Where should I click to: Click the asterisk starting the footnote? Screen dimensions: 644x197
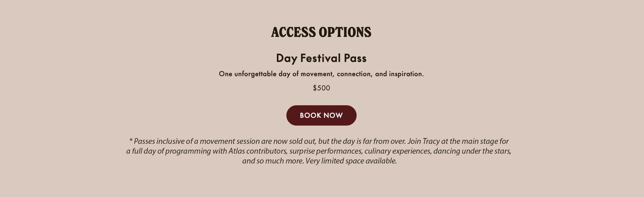click(x=131, y=140)
